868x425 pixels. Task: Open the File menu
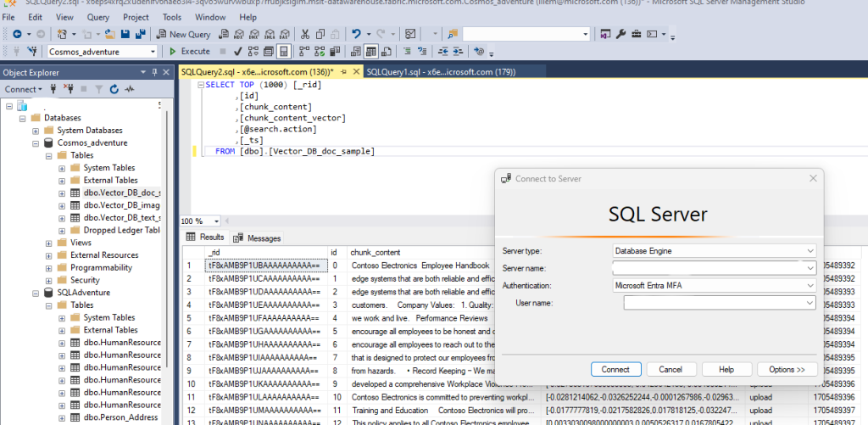click(x=8, y=17)
